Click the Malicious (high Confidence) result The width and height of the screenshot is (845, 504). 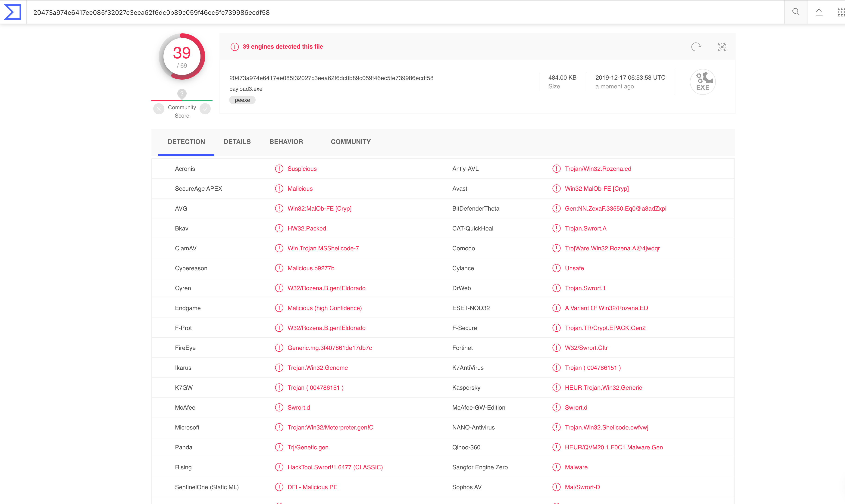coord(325,308)
